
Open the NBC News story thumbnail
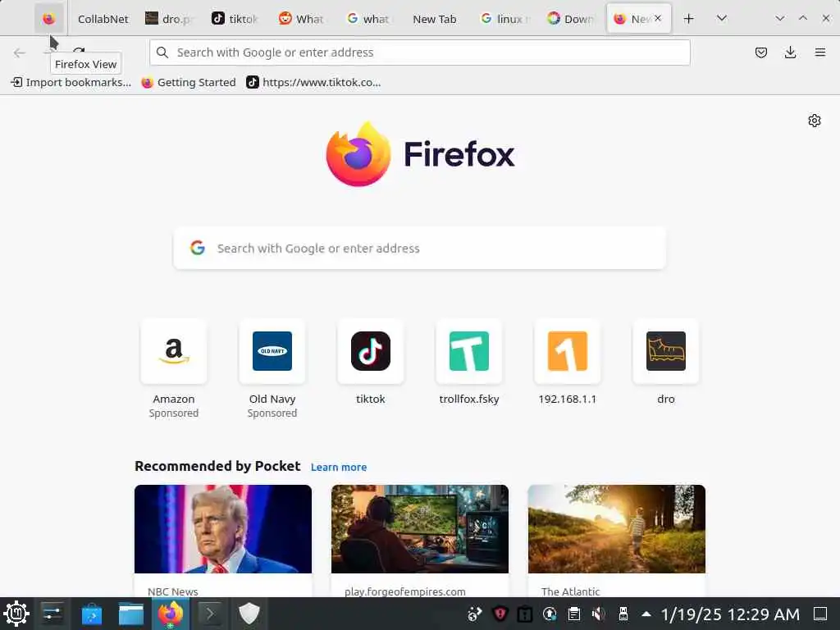pos(223,529)
